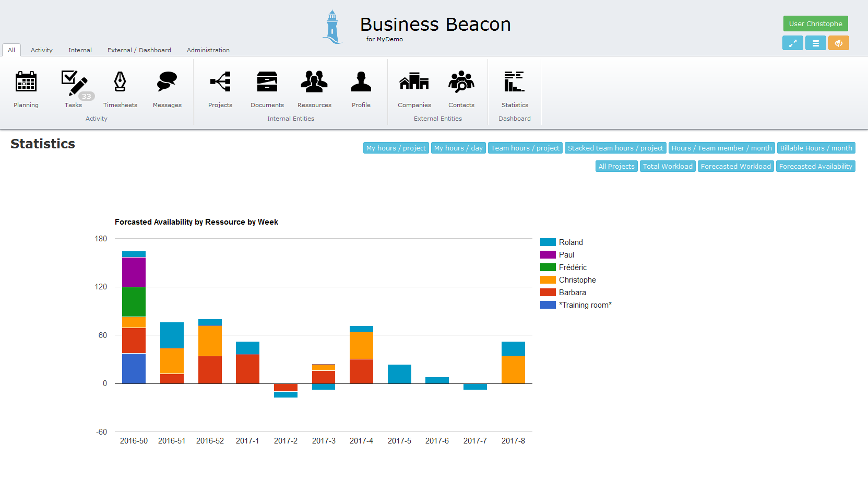Open the Planning calendar icon
The width and height of the screenshot is (868, 502).
26,83
